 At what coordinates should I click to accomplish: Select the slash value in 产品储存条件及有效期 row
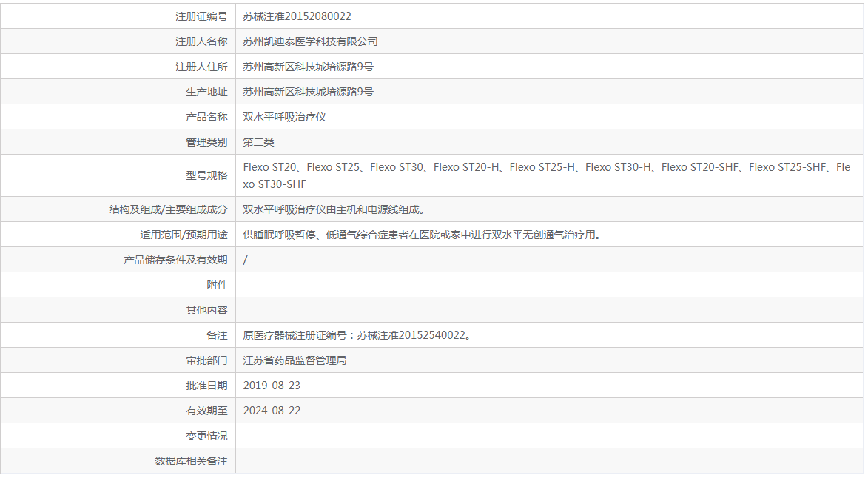(245, 260)
